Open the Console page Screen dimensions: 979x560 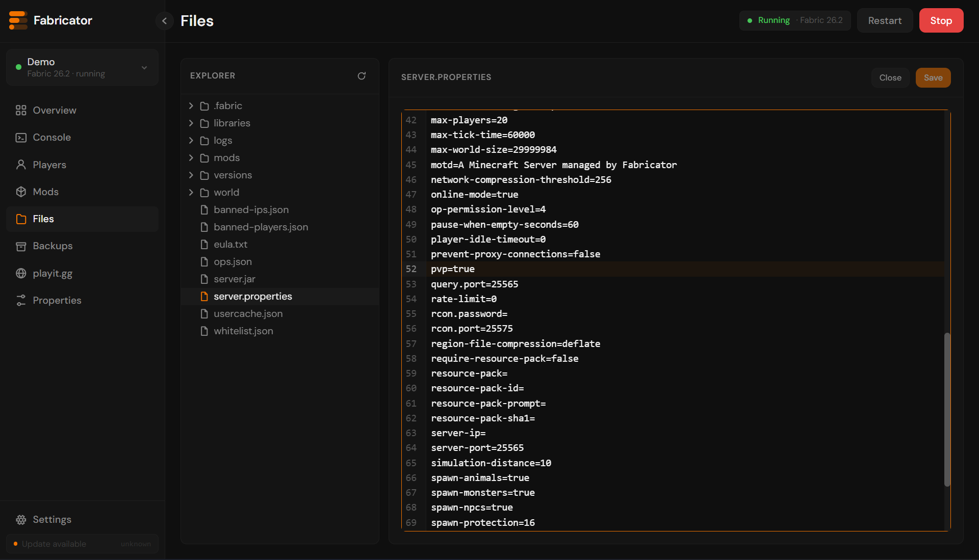[x=82, y=138]
